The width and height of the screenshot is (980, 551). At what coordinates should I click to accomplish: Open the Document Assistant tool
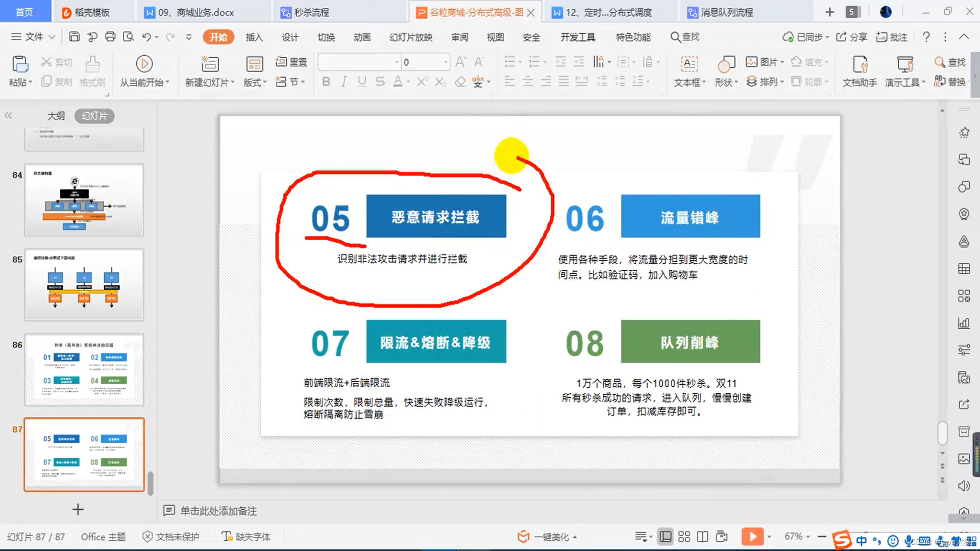(x=860, y=64)
